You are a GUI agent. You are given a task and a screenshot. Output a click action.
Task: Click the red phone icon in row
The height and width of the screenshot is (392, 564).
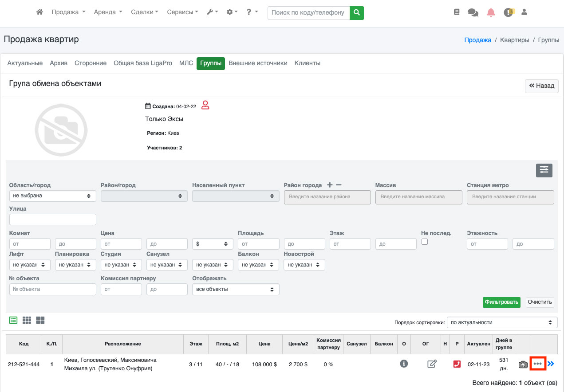click(x=457, y=364)
